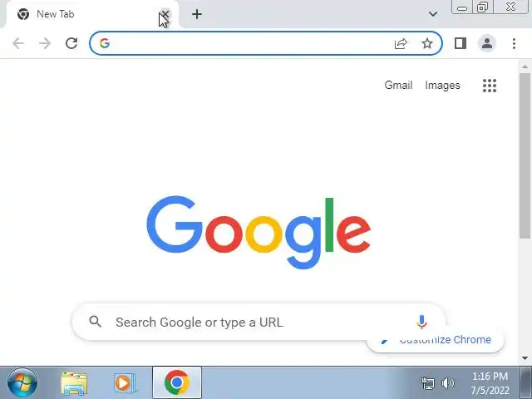Bookmark this tab with the star icon
Screen dimensions: 532x399
click(426, 43)
